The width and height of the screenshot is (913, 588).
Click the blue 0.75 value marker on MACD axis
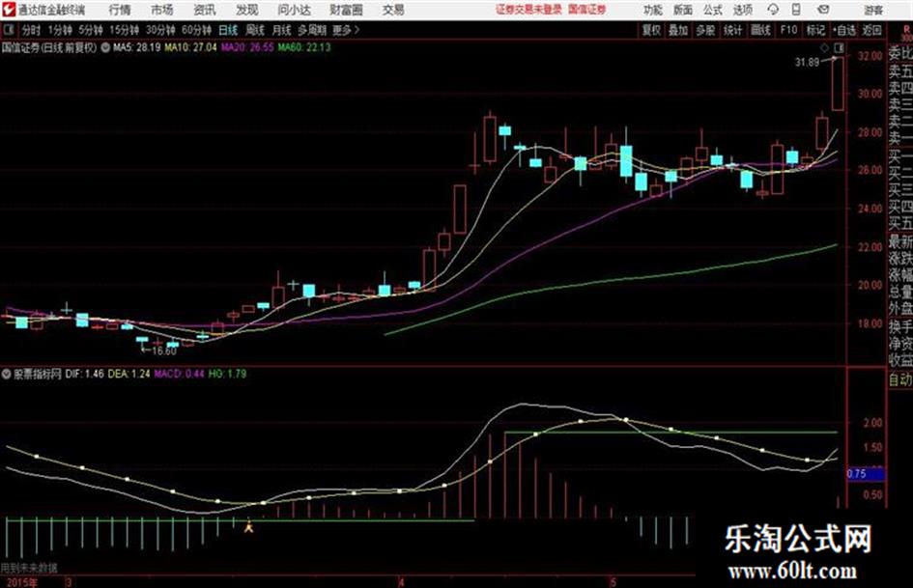point(866,474)
